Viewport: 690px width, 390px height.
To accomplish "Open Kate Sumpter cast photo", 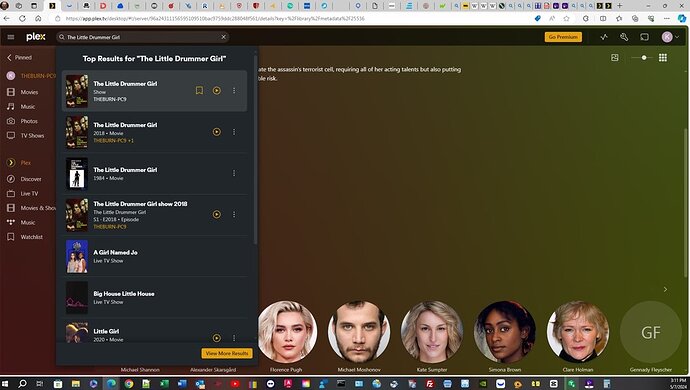I will coord(432,332).
